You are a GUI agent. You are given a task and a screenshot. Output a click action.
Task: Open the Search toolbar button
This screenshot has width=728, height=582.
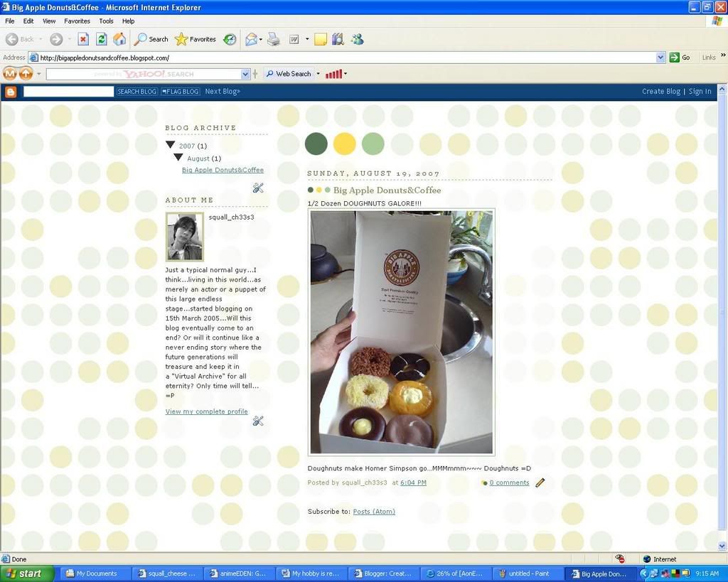tap(151, 40)
